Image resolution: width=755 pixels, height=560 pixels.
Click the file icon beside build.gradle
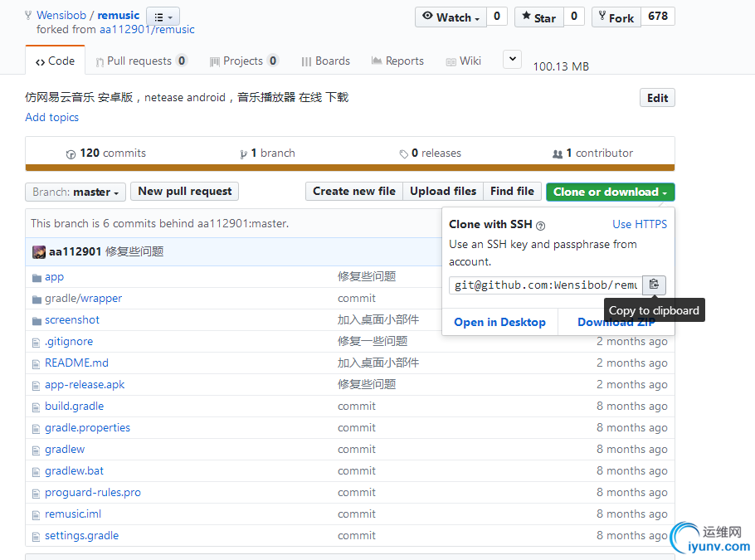point(37,407)
